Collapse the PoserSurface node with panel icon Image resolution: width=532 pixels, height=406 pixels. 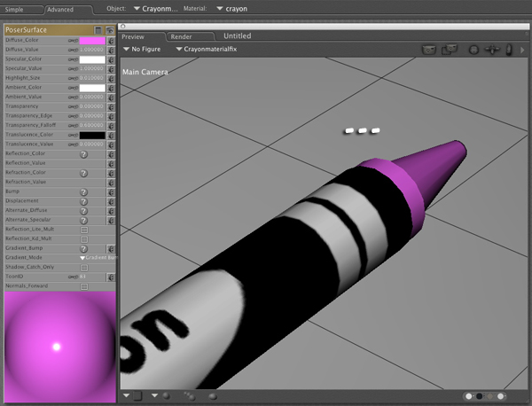point(98,30)
